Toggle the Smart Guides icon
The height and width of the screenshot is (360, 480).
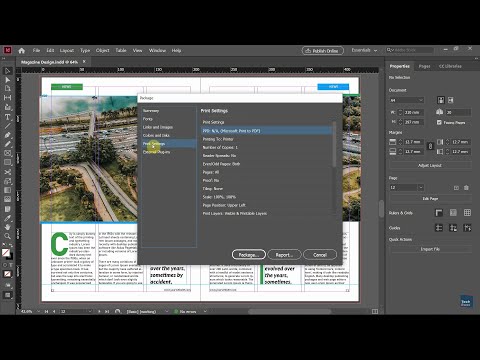(467, 228)
